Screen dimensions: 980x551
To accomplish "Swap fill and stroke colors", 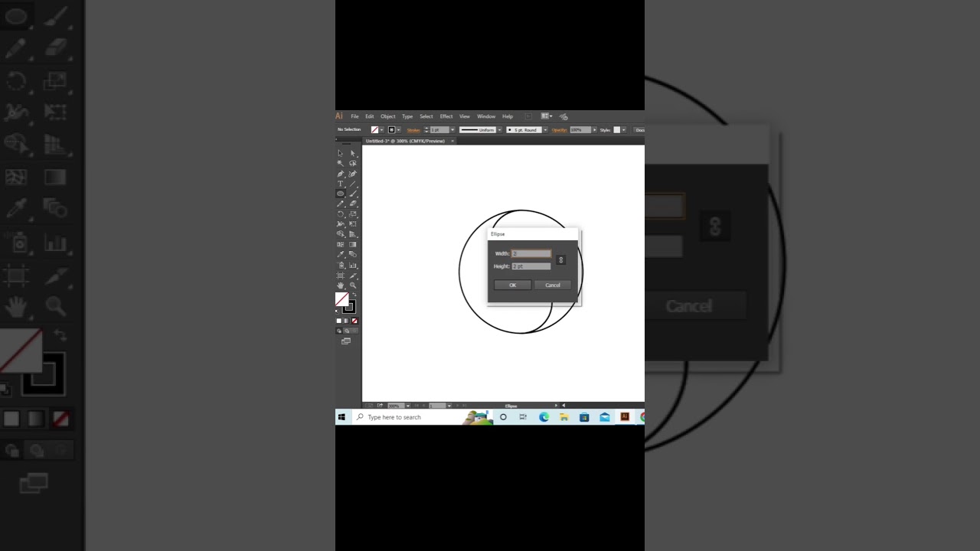I will 354,295.
